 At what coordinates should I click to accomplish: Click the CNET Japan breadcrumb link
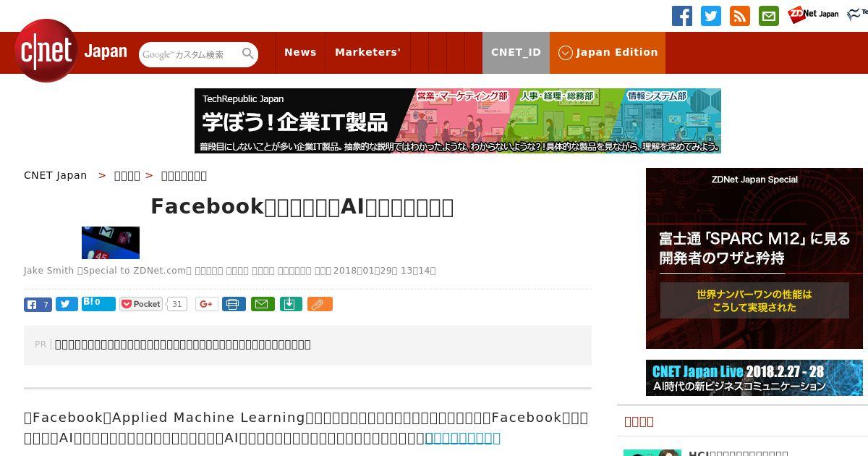55,175
